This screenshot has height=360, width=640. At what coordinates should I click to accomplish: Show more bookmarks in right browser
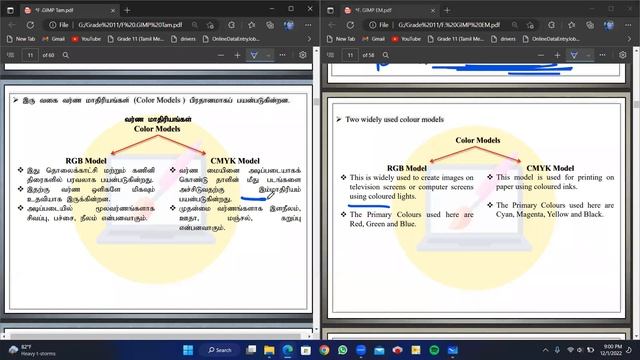point(629,39)
